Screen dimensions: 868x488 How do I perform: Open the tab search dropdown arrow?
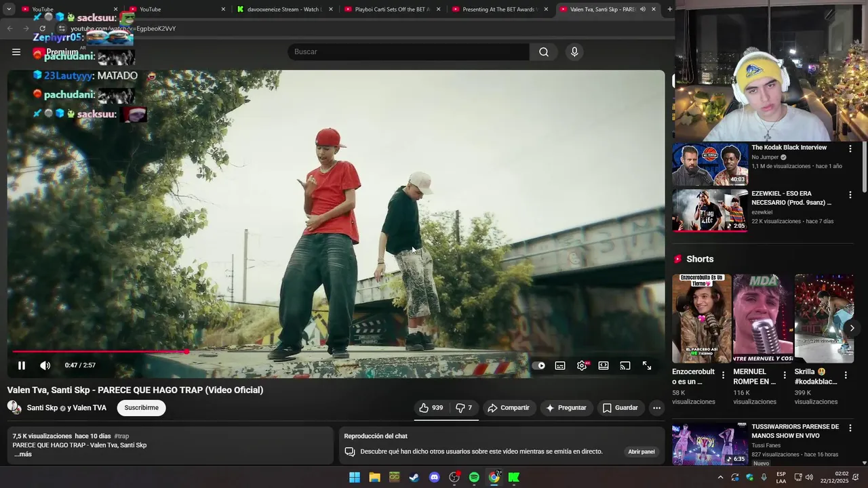click(9, 9)
